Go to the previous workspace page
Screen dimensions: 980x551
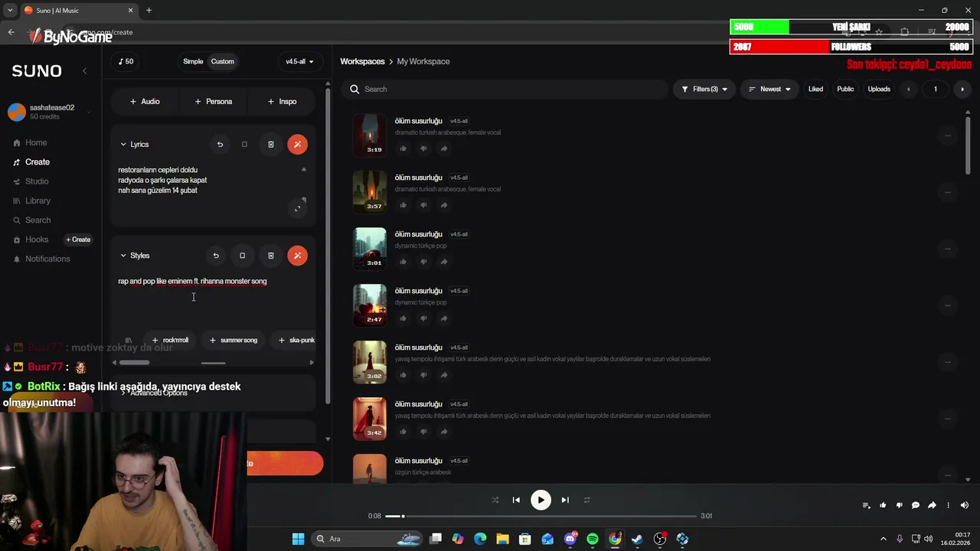click(x=909, y=89)
